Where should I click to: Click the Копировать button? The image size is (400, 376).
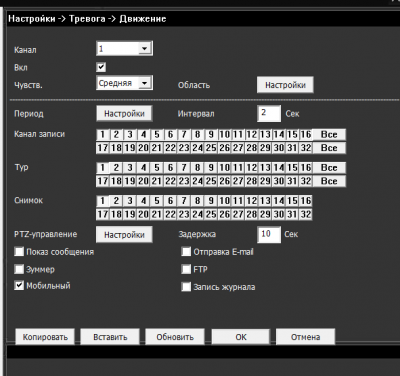tap(45, 337)
